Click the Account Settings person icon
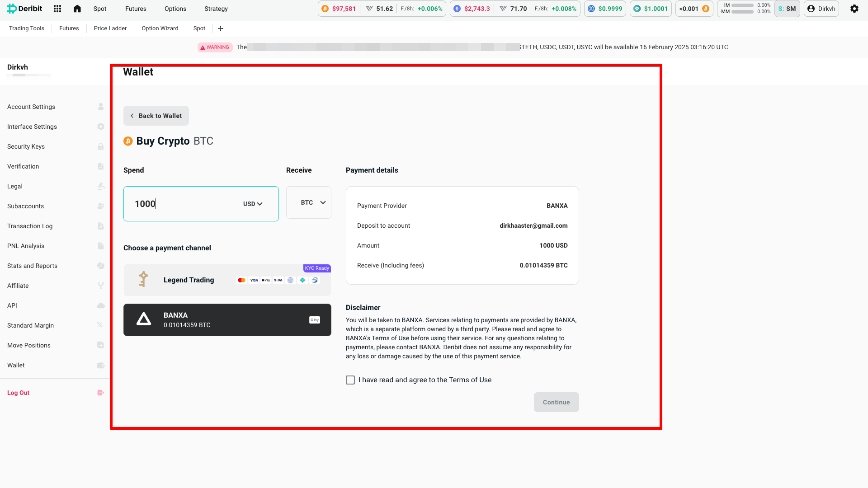 point(101,107)
